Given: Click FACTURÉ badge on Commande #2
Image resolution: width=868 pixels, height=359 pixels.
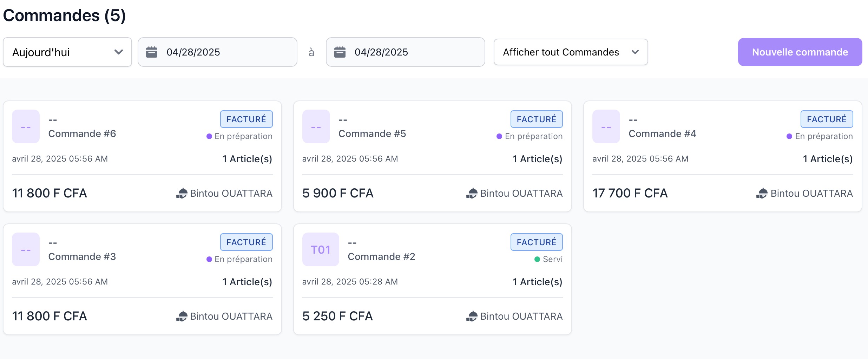Looking at the screenshot, I should [537, 242].
